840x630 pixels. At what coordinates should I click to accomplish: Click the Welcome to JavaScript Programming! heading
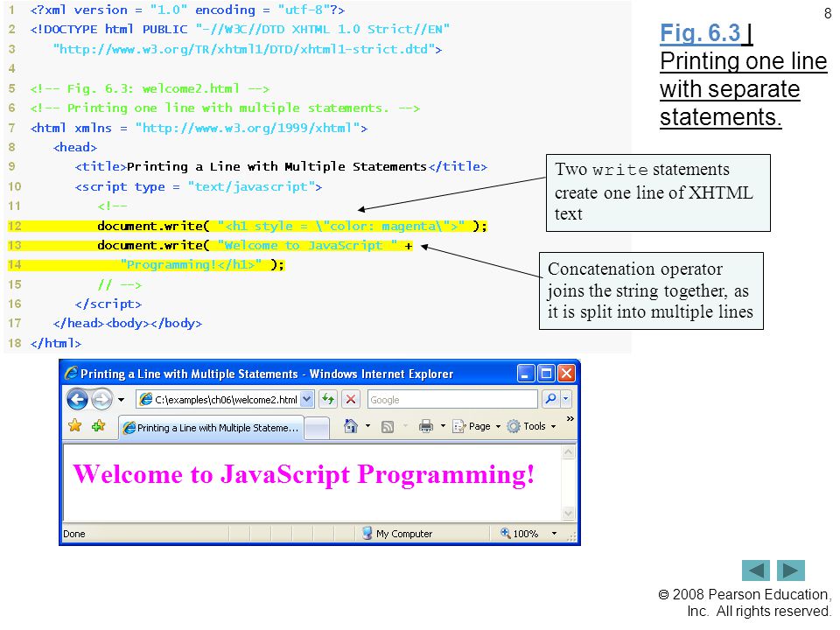[x=304, y=474]
